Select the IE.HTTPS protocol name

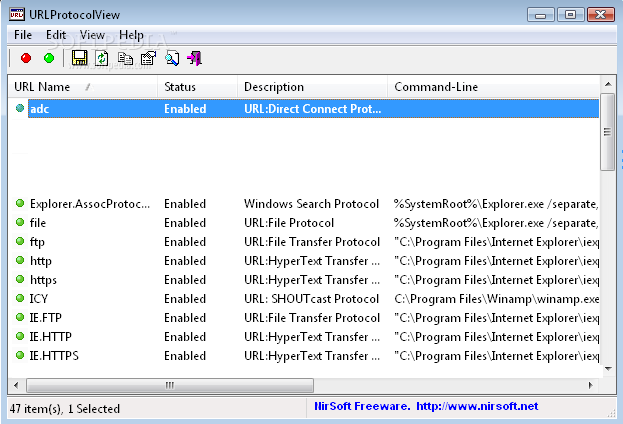click(x=54, y=355)
